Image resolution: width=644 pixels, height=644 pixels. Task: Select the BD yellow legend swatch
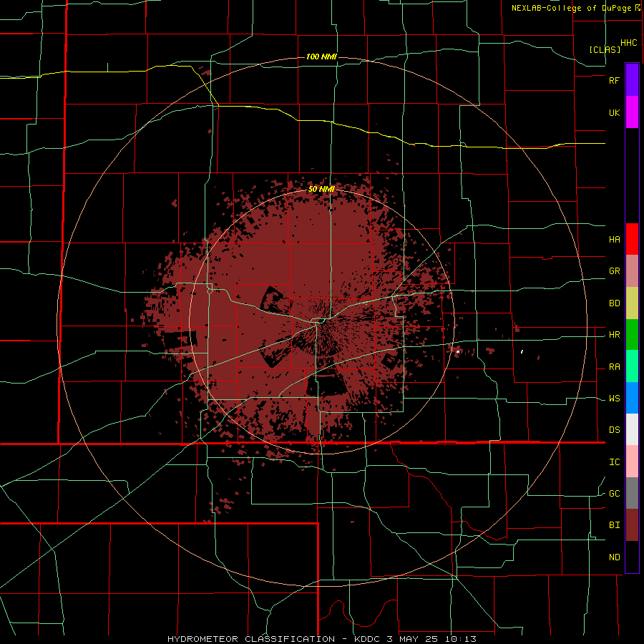click(632, 303)
